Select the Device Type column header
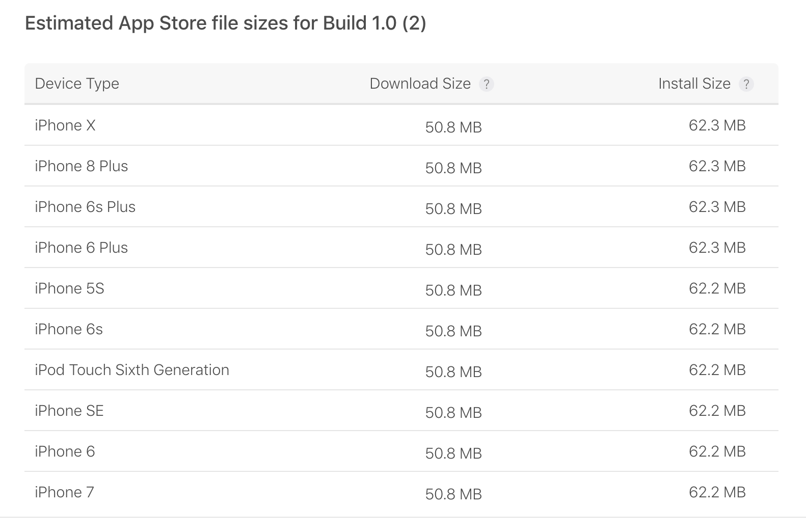The height and width of the screenshot is (532, 806). pyautogui.click(x=77, y=83)
